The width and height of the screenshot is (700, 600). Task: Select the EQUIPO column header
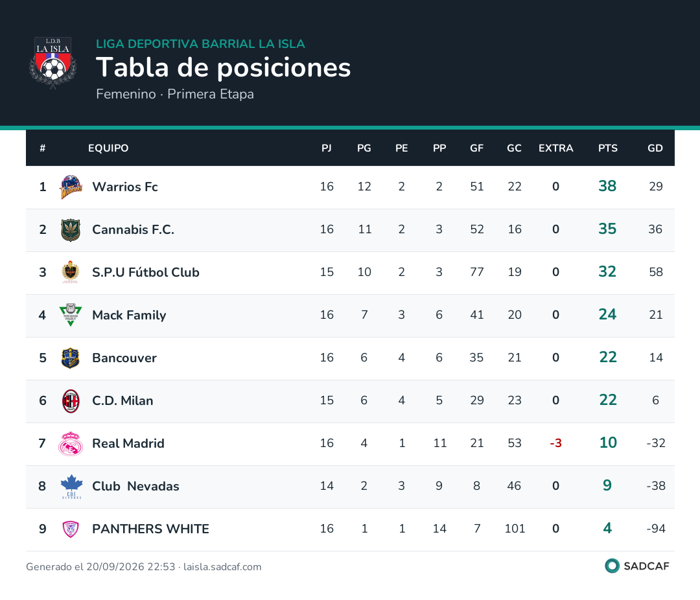point(108,148)
